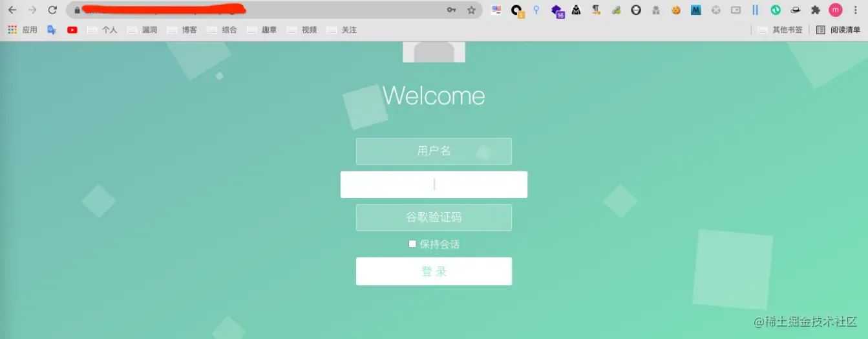Open the pilcrow paragraph extension
The image size is (868, 339).
click(596, 10)
